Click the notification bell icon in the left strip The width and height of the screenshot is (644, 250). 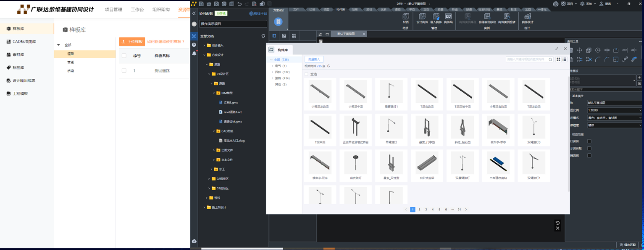tap(194, 53)
